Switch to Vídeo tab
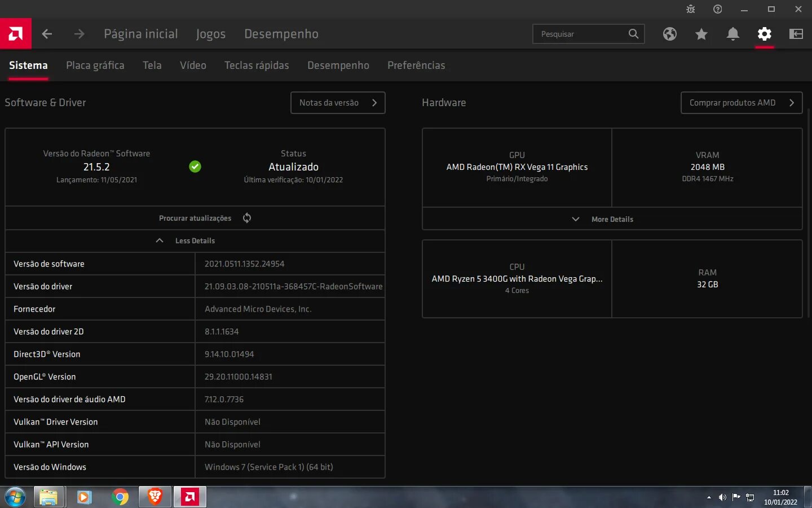The height and width of the screenshot is (508, 812). coord(193,65)
